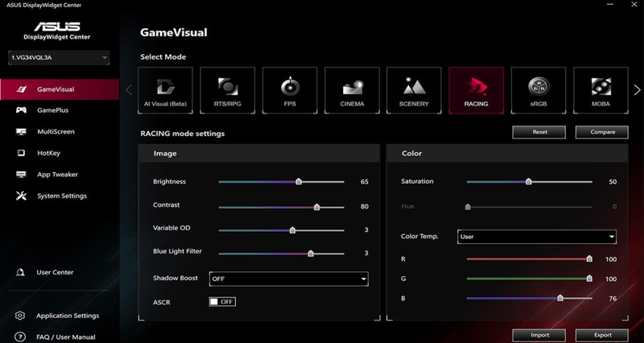This screenshot has height=343, width=644.
Task: Click the Saturation slider handle
Action: tap(529, 181)
